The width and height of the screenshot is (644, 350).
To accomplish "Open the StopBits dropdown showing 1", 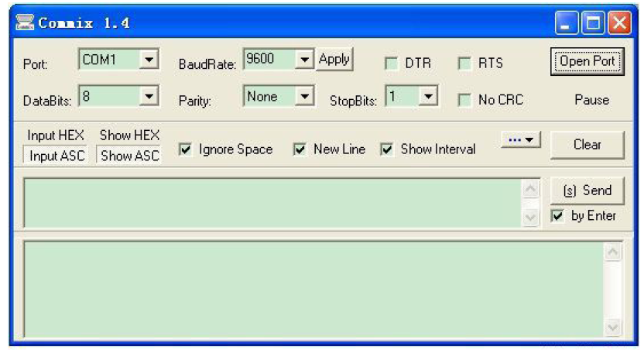I will [428, 96].
